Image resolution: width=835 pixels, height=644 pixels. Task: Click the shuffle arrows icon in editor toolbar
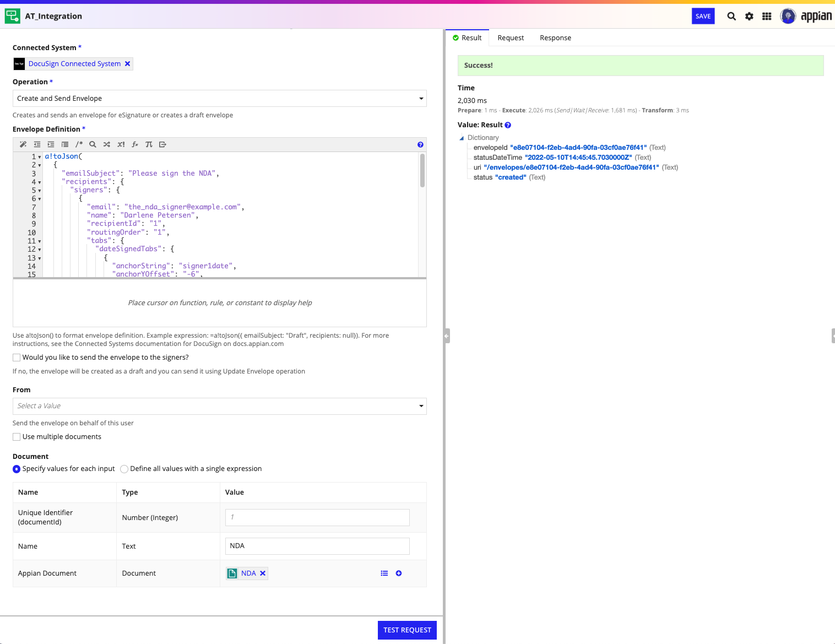107,144
